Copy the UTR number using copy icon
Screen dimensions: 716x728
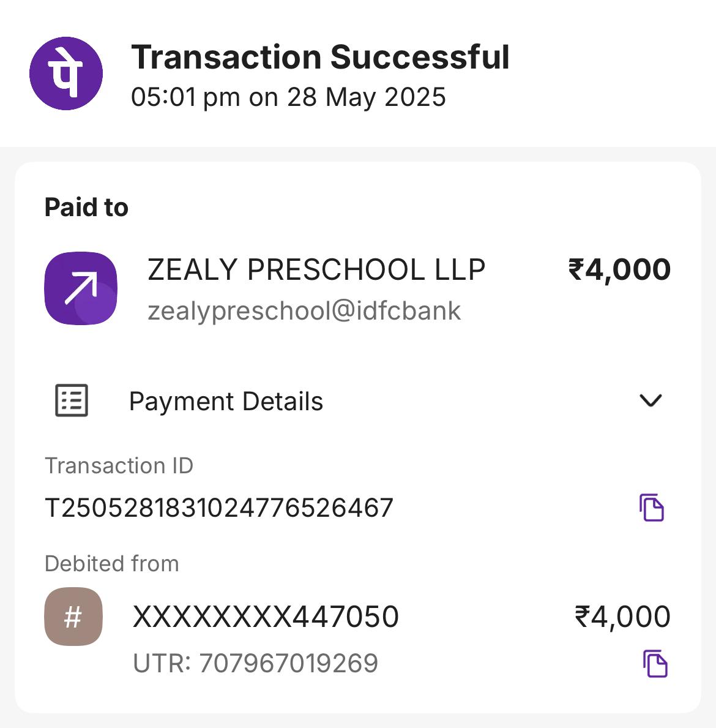click(x=655, y=664)
